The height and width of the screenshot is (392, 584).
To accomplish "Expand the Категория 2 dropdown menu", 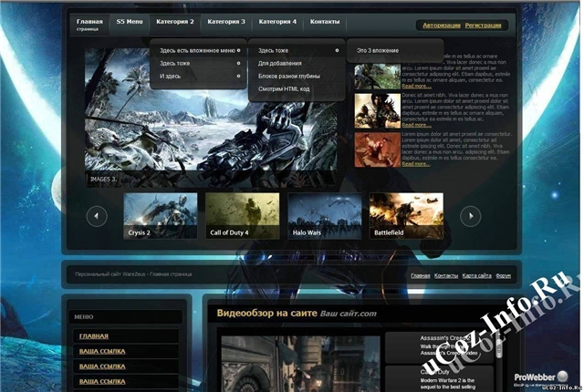I will click(x=175, y=20).
